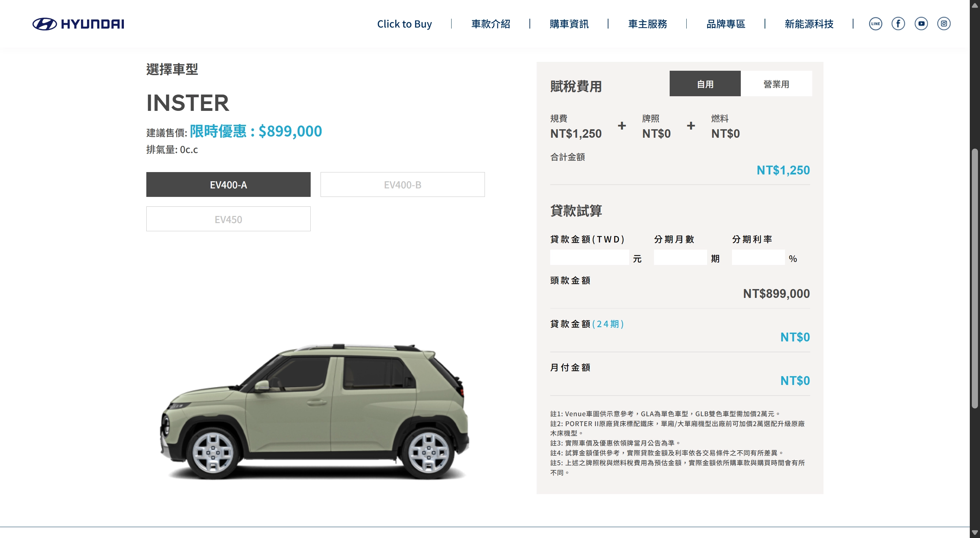Select the EV450 trim
980x538 pixels.
[x=228, y=219]
